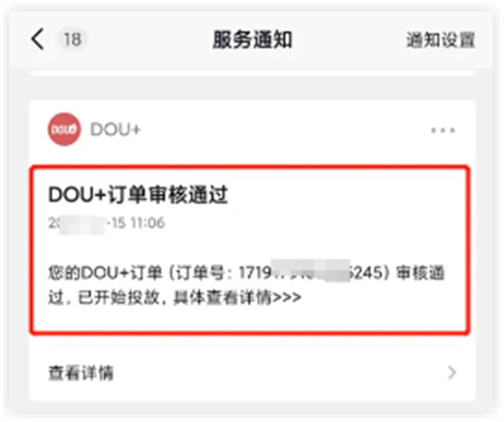Image resolution: width=504 pixels, height=422 pixels.
Task: Select the 服务通知 page title
Action: [x=252, y=40]
